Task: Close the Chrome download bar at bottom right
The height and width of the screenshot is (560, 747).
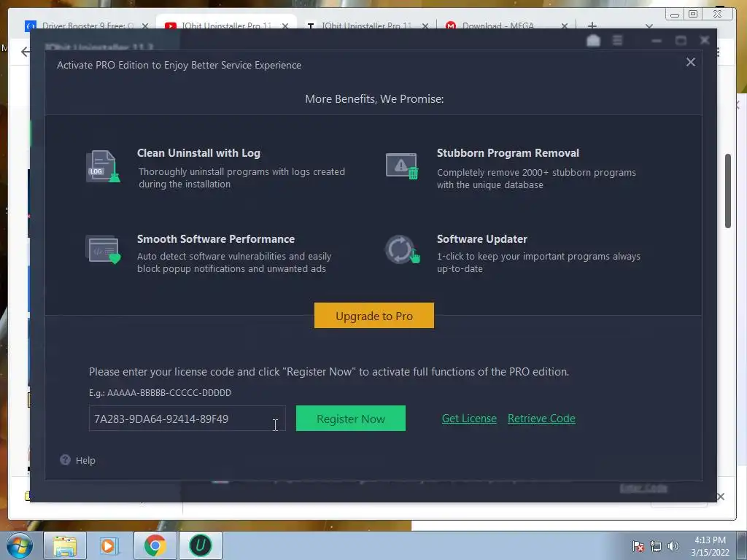Action: (721, 497)
